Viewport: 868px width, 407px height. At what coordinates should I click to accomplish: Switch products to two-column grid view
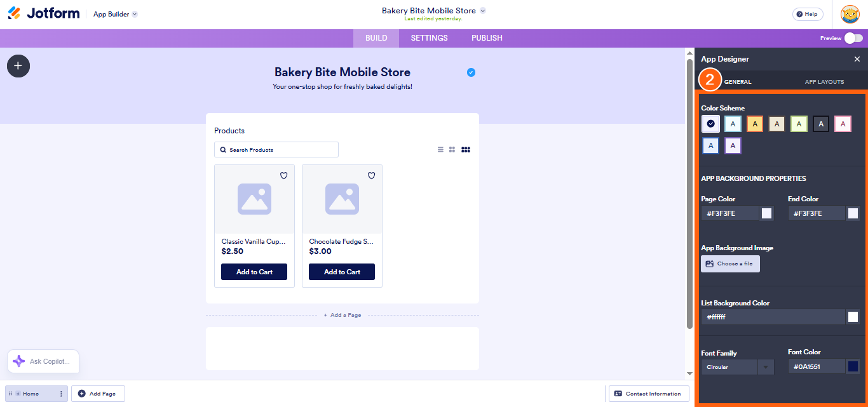pyautogui.click(x=452, y=150)
